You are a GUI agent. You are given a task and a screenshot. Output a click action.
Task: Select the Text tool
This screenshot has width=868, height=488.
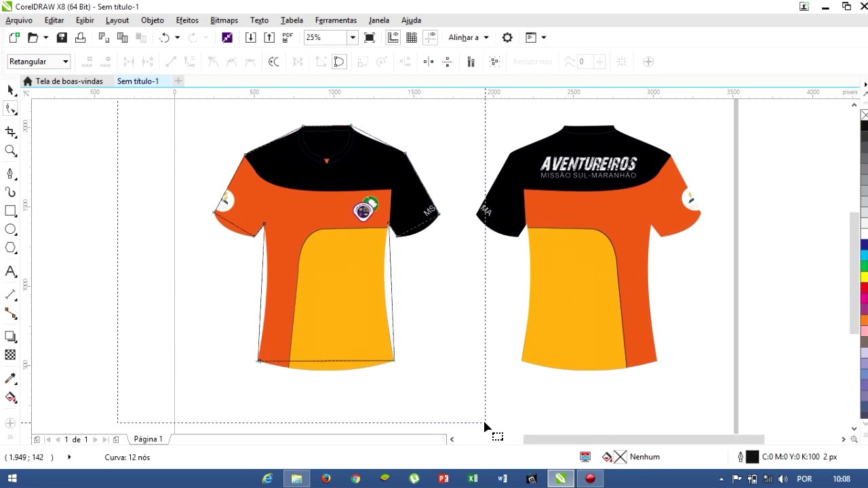(x=10, y=272)
